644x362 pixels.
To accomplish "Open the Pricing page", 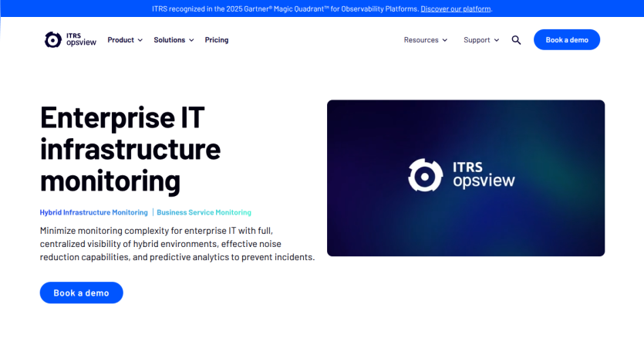I will coord(217,40).
